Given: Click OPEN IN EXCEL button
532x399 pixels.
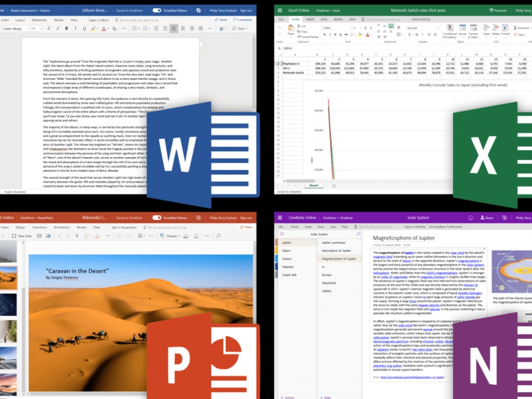Looking at the screenshot, I should [x=421, y=19].
